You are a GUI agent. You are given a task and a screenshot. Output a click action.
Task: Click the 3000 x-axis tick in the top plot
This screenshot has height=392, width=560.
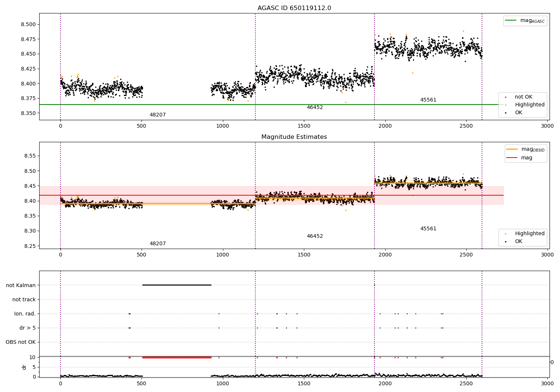point(547,126)
